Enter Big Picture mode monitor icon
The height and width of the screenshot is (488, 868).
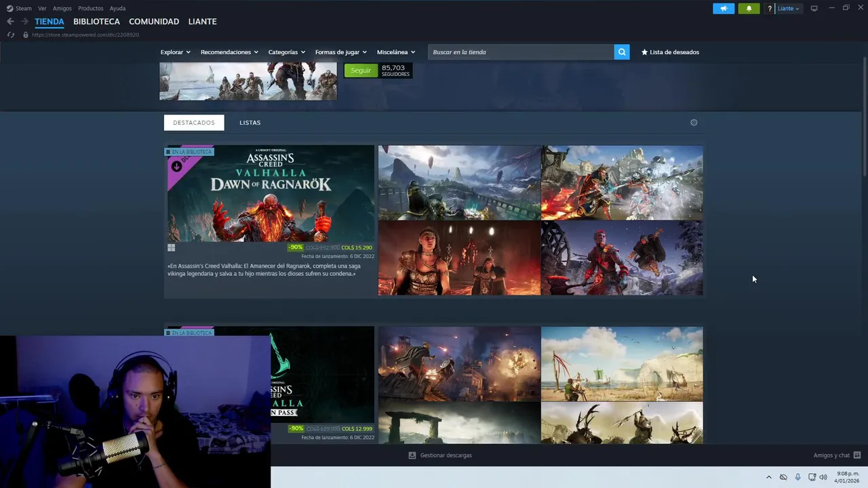(x=814, y=8)
